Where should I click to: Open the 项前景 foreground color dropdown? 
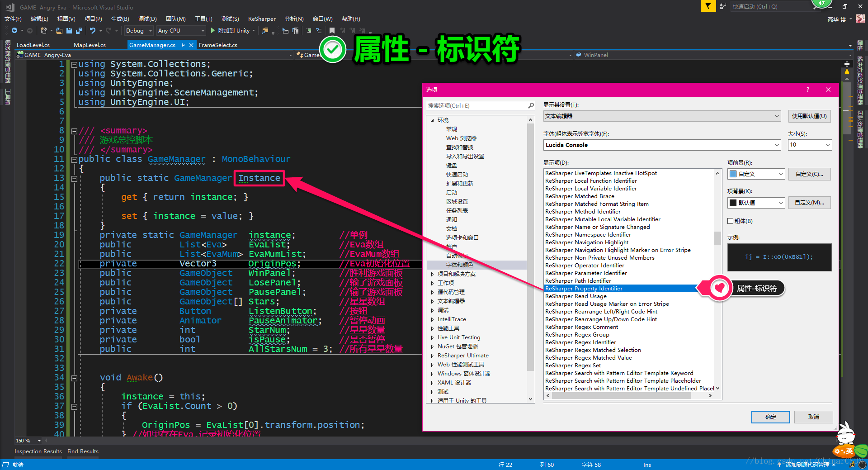[x=756, y=174]
